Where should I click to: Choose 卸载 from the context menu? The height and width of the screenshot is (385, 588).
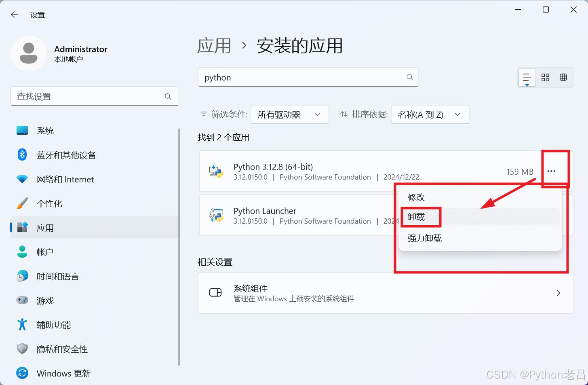coord(480,217)
